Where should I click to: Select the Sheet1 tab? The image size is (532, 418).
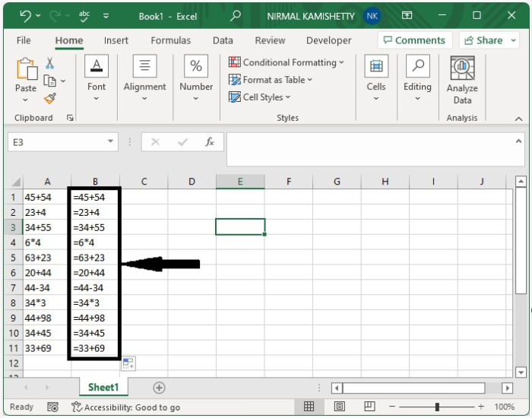103,388
